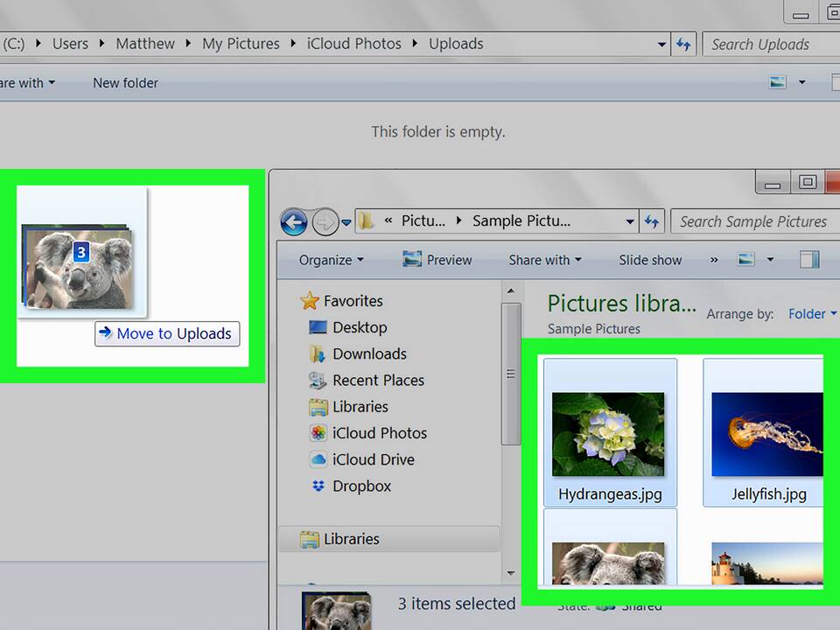Click Uploads breadcrumb segment

(456, 44)
